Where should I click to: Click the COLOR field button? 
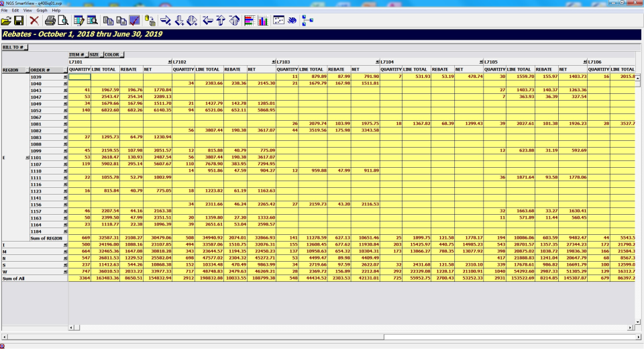[x=113, y=54]
